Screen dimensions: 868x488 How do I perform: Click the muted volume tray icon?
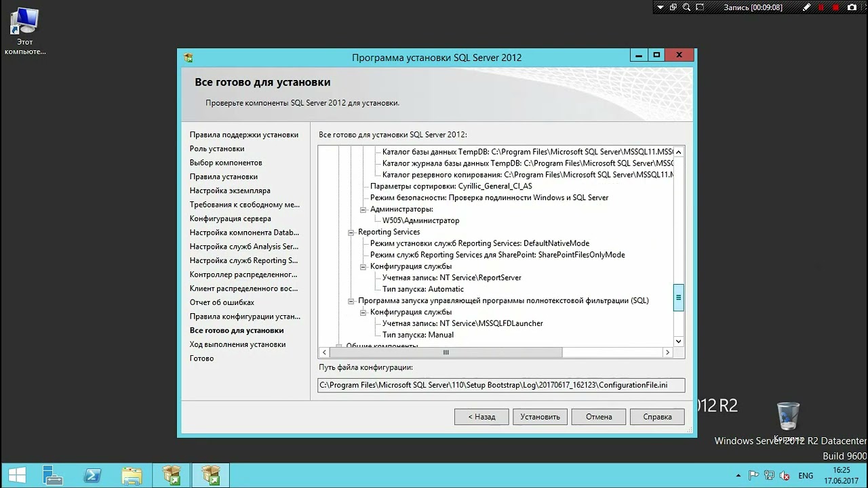coord(785,475)
